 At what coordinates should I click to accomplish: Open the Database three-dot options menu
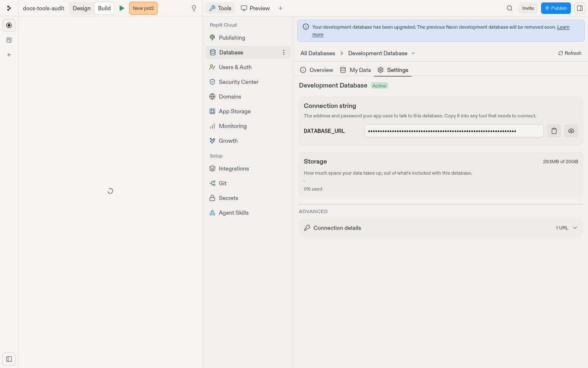tap(284, 52)
